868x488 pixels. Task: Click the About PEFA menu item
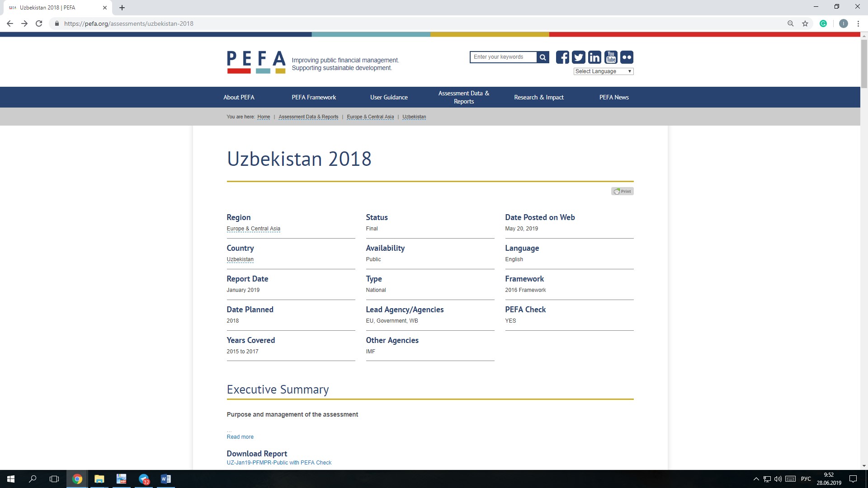click(239, 97)
